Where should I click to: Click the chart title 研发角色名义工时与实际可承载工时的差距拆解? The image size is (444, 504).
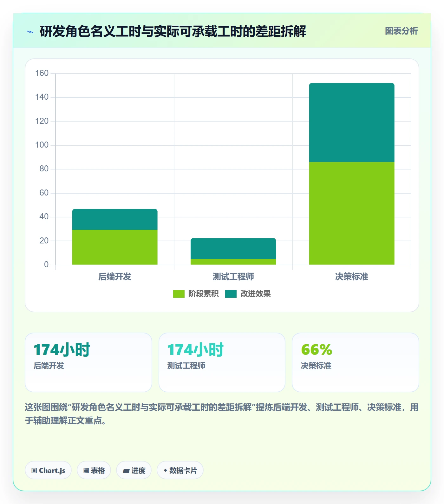(x=173, y=31)
